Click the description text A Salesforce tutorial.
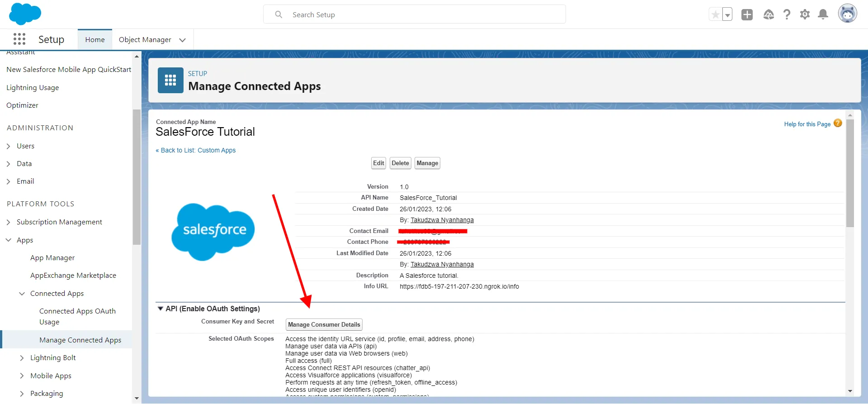The image size is (868, 404). click(x=429, y=276)
